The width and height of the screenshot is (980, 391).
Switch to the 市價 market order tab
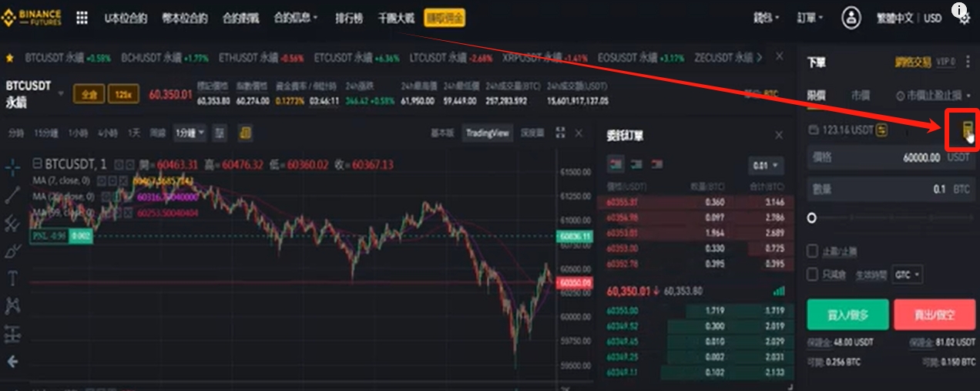pos(861,96)
